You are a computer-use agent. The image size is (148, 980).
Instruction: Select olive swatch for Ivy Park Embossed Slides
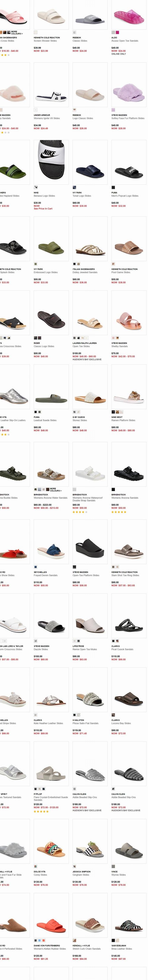tap(36, 264)
